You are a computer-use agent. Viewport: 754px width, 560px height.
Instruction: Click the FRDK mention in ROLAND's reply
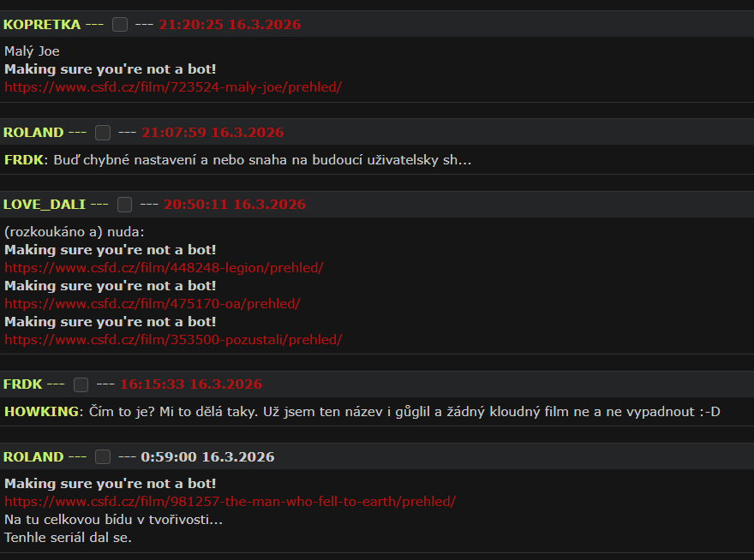[24, 160]
